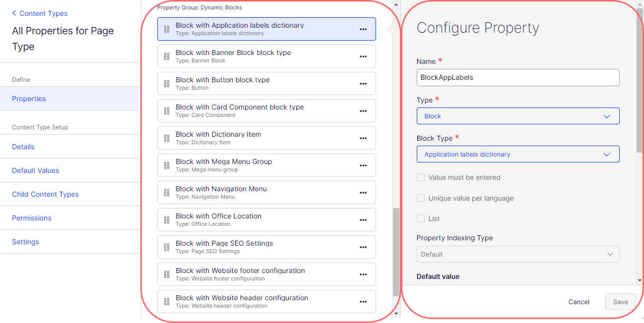The image size is (644, 323).
Task: Open the Type dropdown showing Block
Action: (518, 116)
